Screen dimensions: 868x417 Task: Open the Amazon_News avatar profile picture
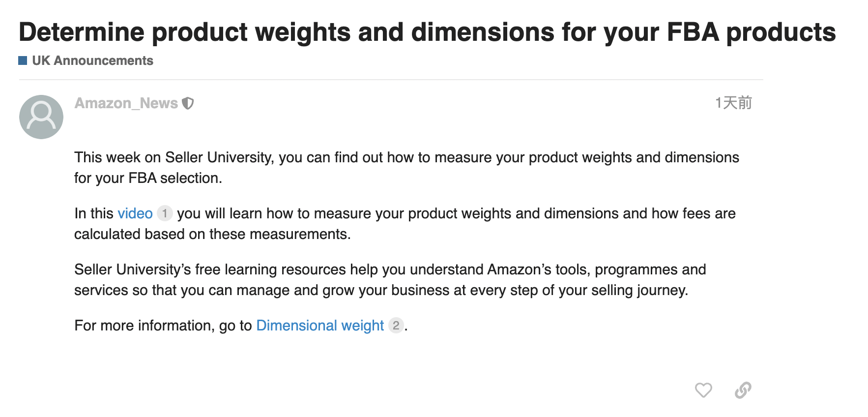pos(41,117)
